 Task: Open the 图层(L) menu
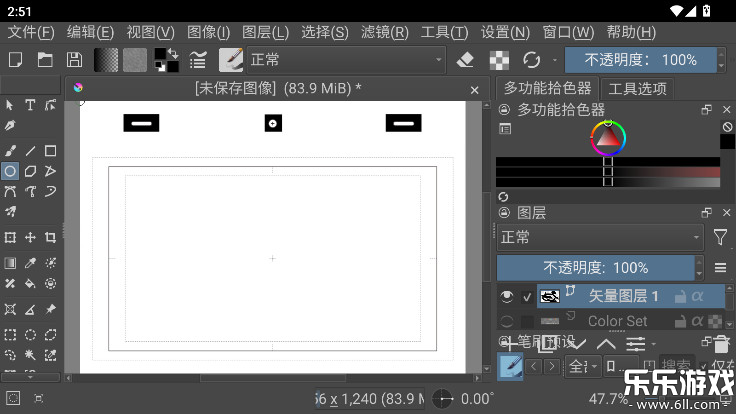[265, 32]
